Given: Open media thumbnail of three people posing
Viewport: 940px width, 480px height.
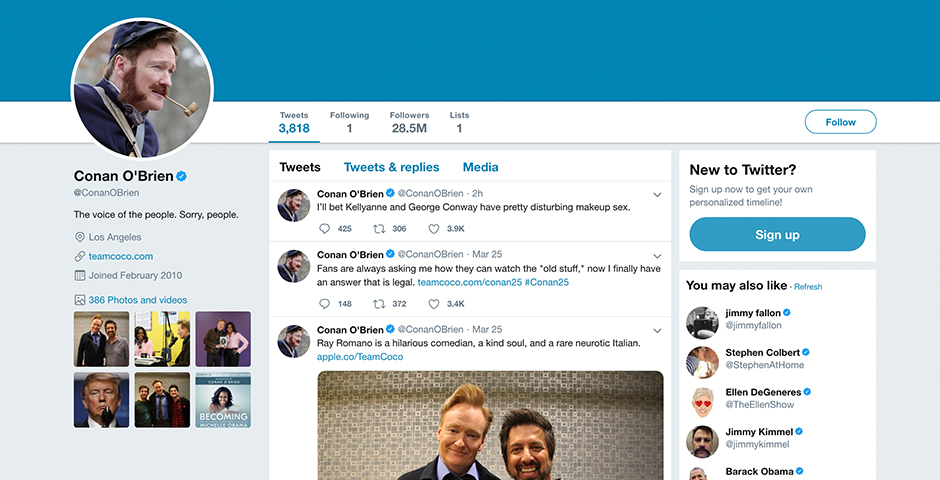Looking at the screenshot, I should [x=162, y=400].
